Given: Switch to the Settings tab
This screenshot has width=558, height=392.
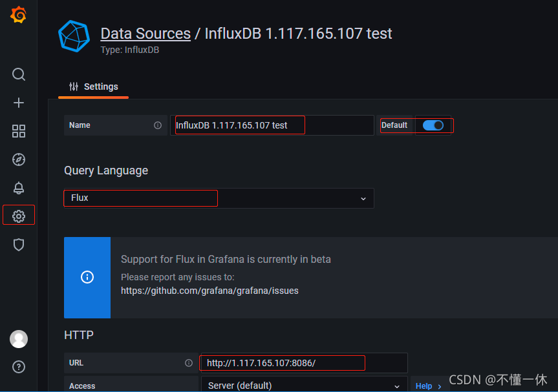Looking at the screenshot, I should [94, 87].
